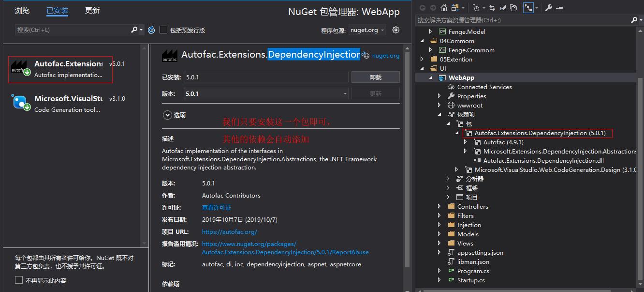Click the Uninstall (卸载) button
644x292 pixels.
click(375, 77)
